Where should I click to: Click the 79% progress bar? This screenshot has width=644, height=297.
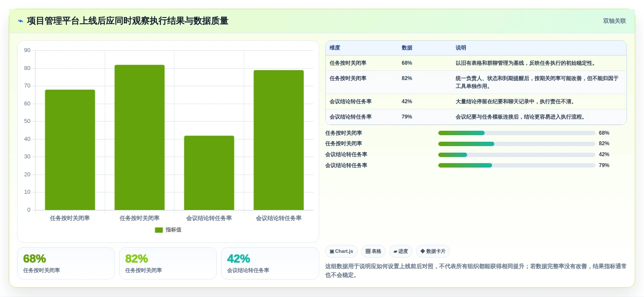[x=517, y=165]
